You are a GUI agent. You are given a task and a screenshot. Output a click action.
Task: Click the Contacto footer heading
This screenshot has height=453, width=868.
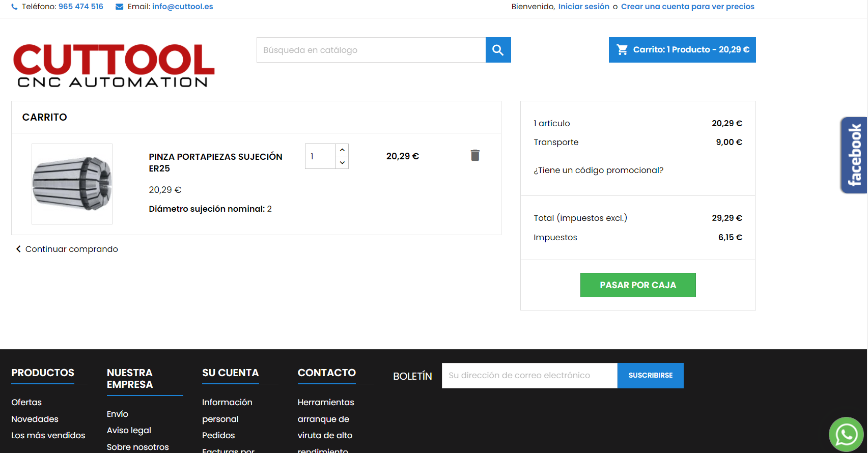click(x=327, y=373)
